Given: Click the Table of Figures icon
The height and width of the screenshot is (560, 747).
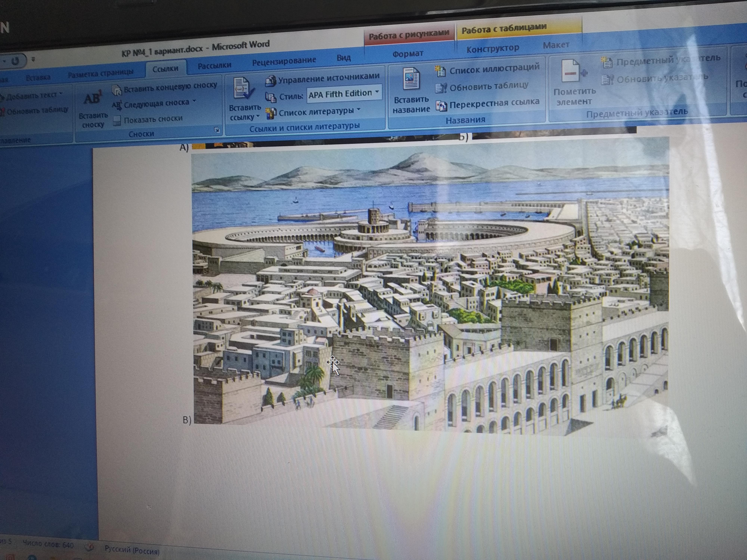Looking at the screenshot, I should coord(440,71).
